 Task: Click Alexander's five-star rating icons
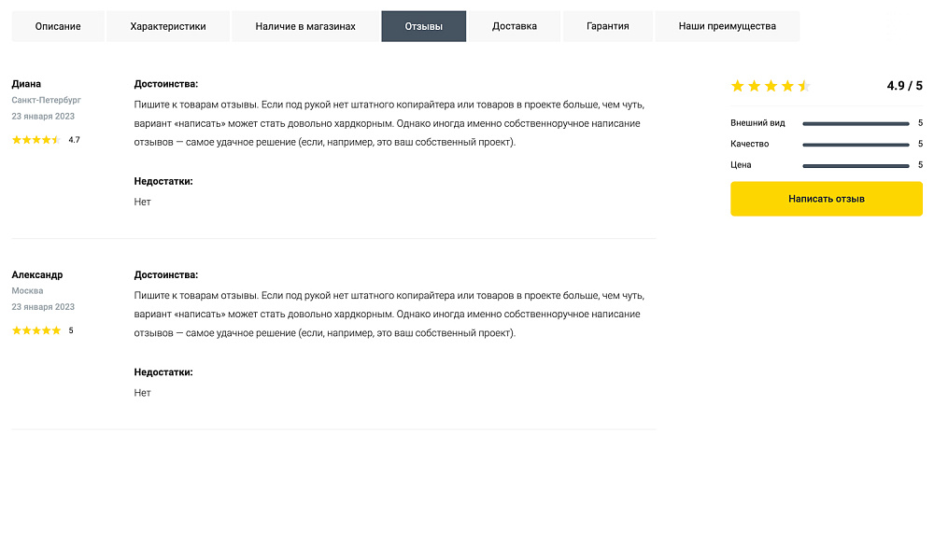(x=36, y=330)
